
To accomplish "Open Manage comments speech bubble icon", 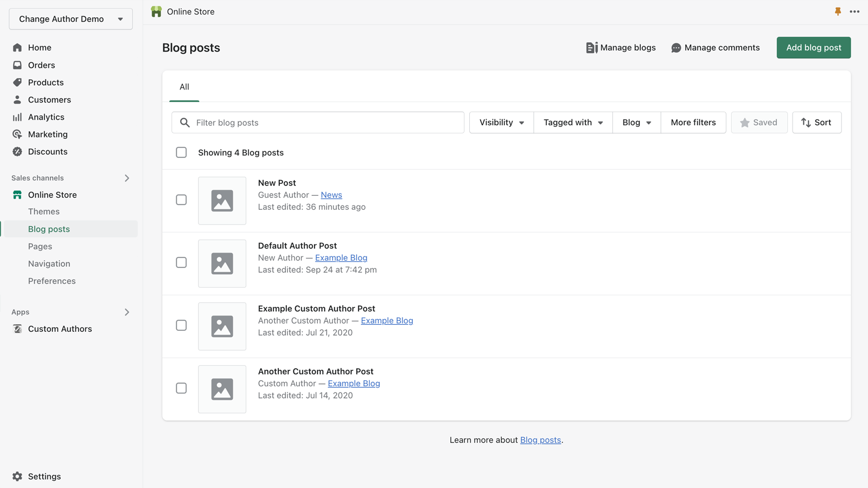I will [675, 48].
